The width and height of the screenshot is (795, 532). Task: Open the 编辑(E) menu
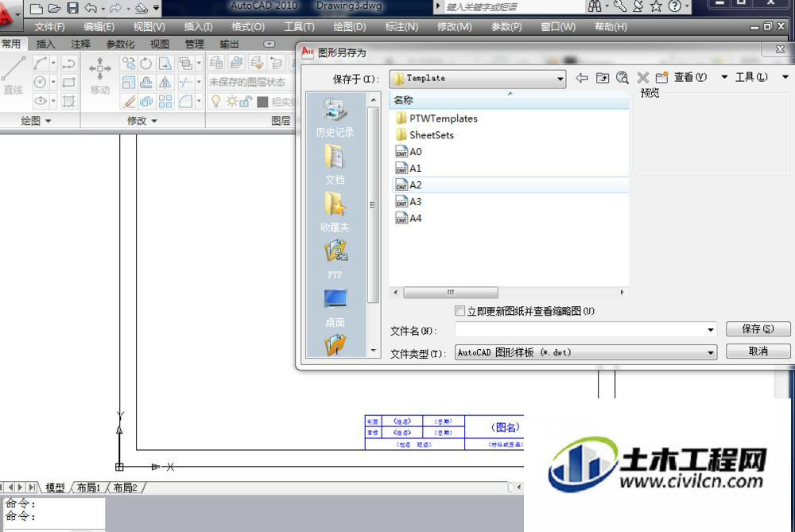[x=99, y=27]
